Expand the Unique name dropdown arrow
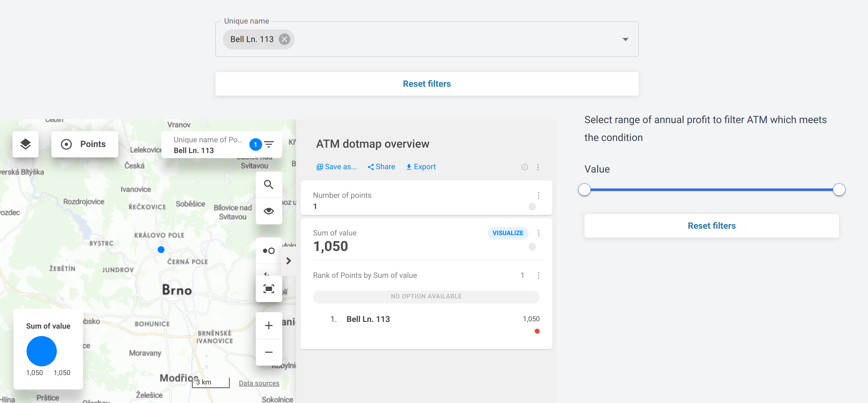The height and width of the screenshot is (403, 868). click(625, 39)
